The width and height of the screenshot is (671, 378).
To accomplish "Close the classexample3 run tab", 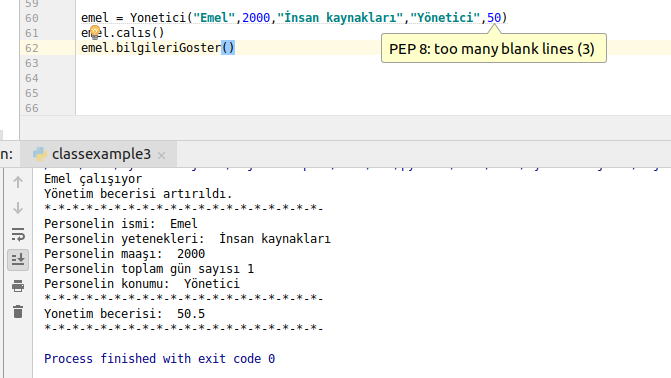I will 161,155.
